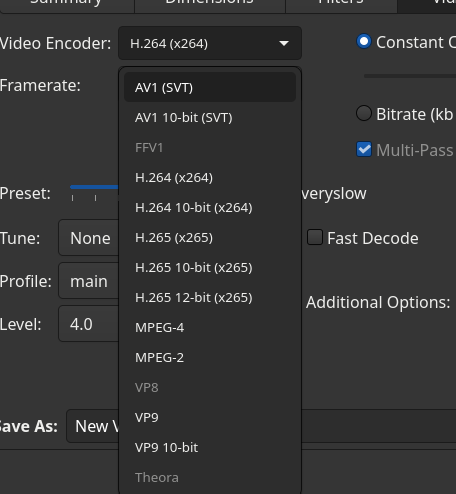
Task: Choose AV1 10-bit (SVT) from list
Action: coord(210,118)
